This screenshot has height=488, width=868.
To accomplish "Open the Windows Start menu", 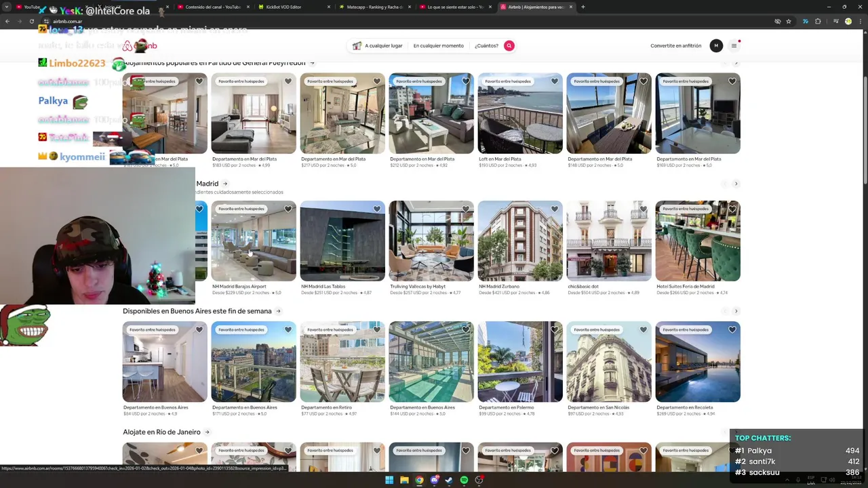I will point(389,480).
